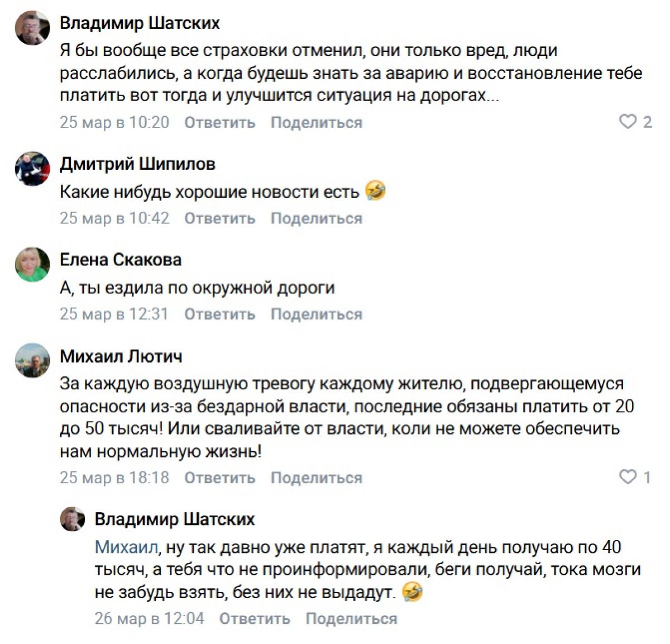This screenshot has height=644, width=670.
Task: Open Дмитрий Шипилов's profile avatar
Action: (32, 168)
